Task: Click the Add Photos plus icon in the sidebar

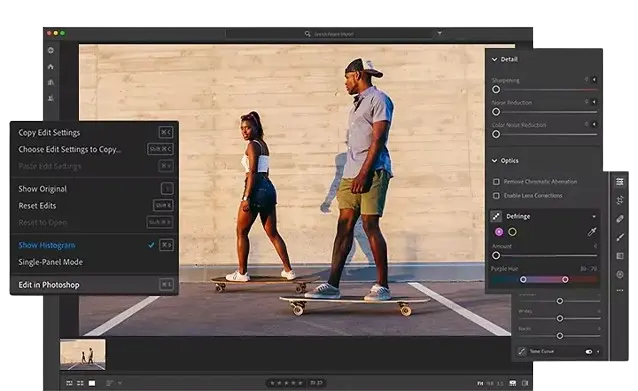Action: (x=51, y=50)
